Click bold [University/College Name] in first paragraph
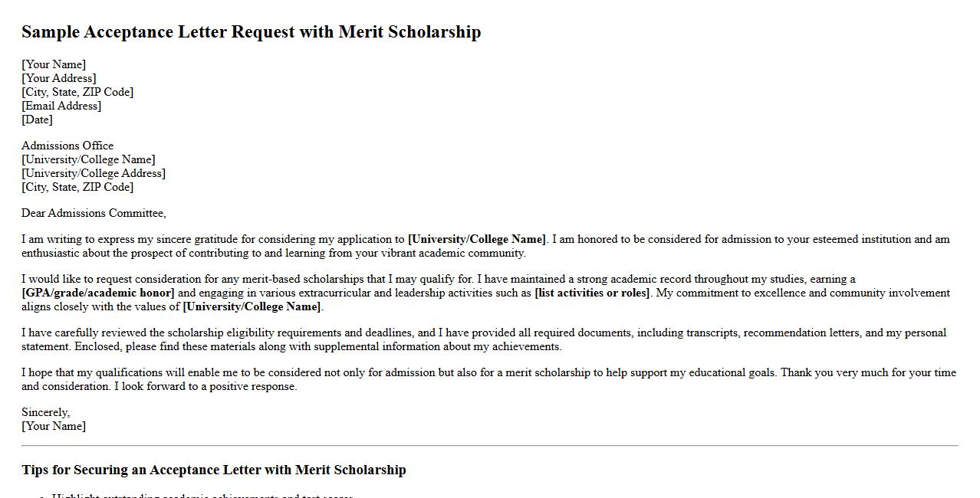The image size is (980, 498). (476, 239)
